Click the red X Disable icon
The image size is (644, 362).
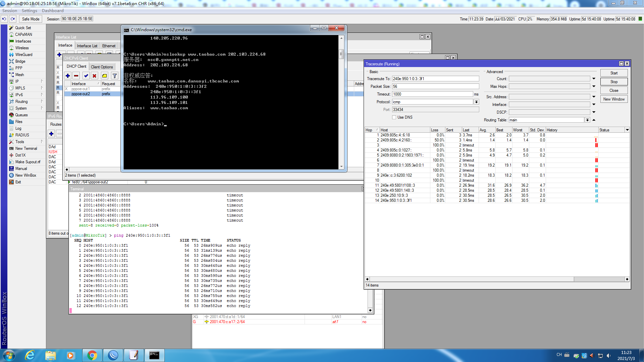coord(95,76)
